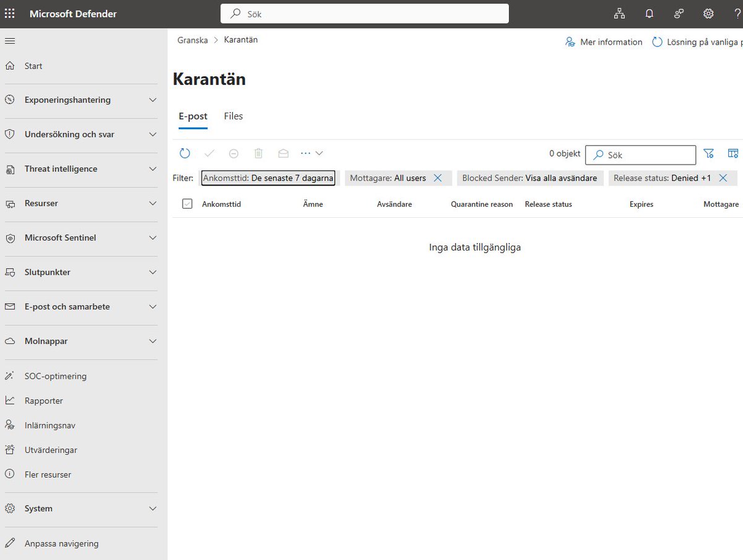Viewport: 743px width, 560px height.
Task: Expand the E-post och samarbete chevron
Action: pos(153,307)
